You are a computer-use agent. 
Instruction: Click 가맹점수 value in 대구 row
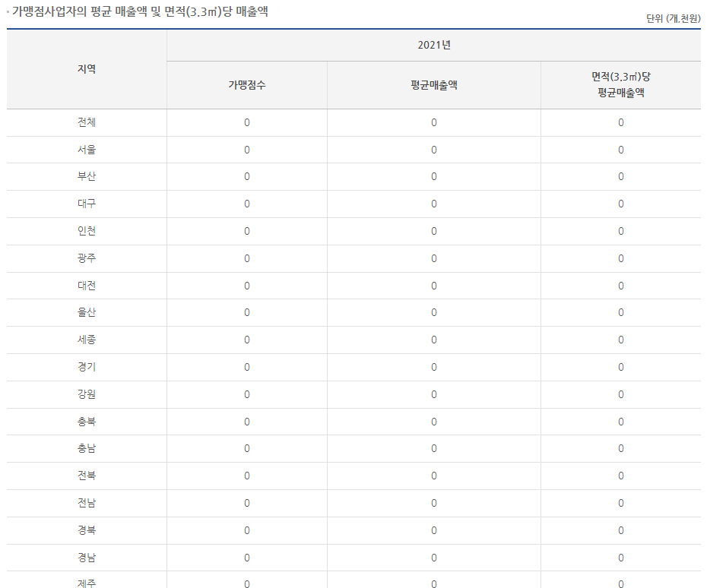pos(246,204)
